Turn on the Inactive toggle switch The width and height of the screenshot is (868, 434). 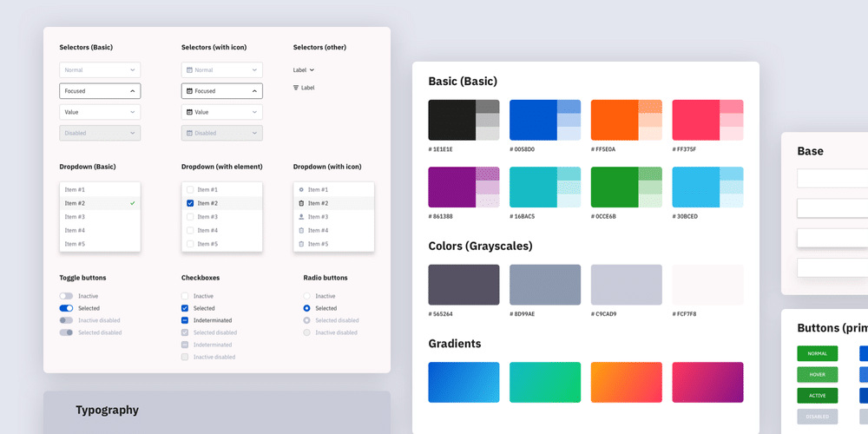(x=66, y=296)
